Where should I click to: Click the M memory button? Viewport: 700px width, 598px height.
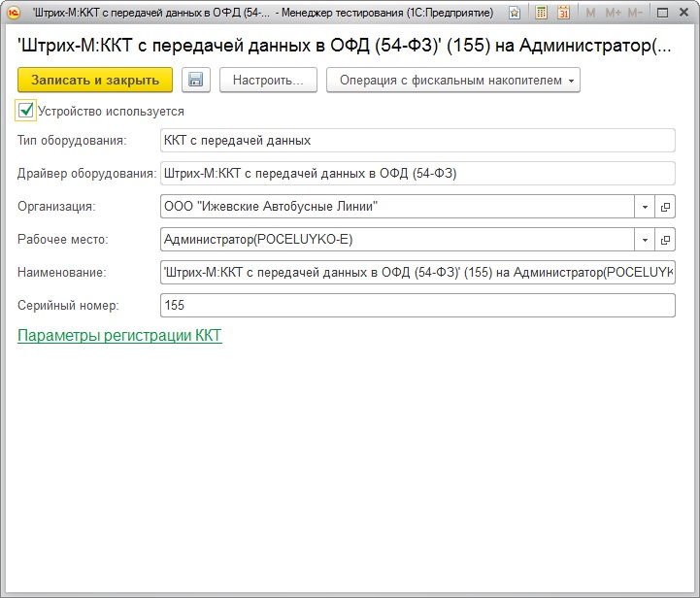click(x=590, y=14)
